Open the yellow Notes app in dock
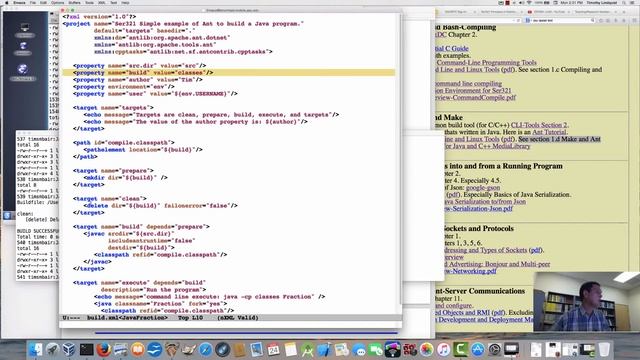640x360 pixels. click(291, 350)
